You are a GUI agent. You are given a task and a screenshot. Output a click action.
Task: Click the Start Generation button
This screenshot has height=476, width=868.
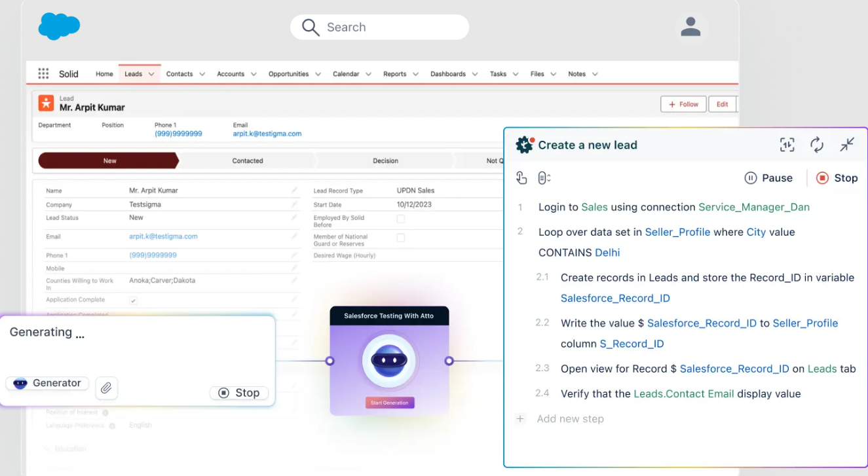(x=389, y=403)
